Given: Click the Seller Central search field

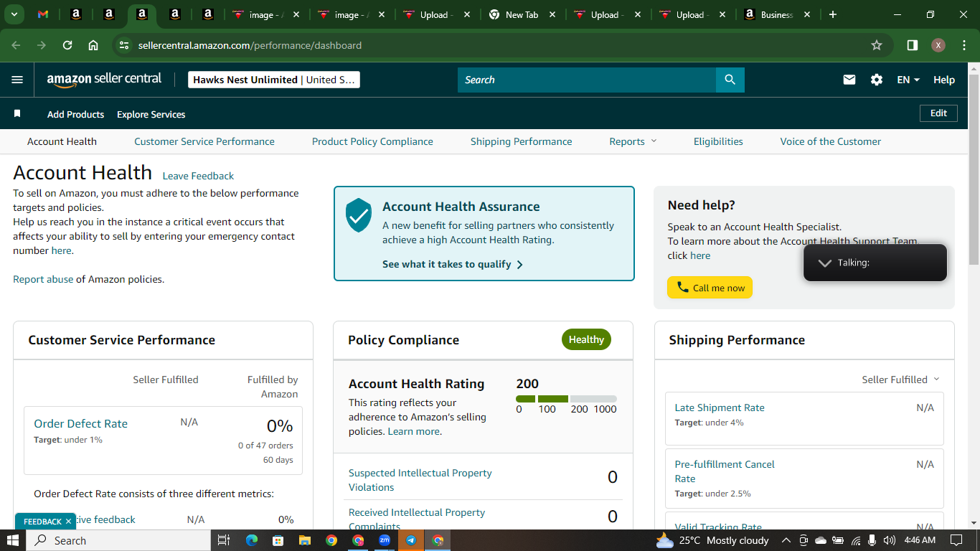Looking at the screenshot, I should (x=587, y=80).
